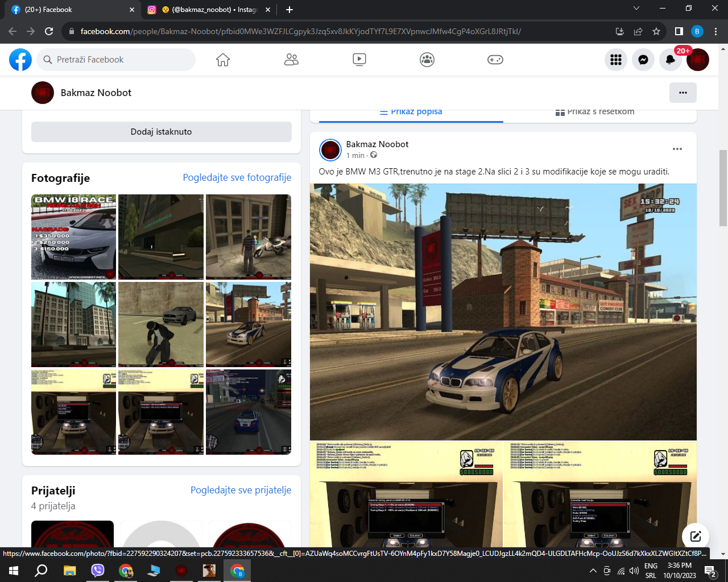Switch to Prikaz s rešetkom tab
The height and width of the screenshot is (582, 728).
[595, 112]
